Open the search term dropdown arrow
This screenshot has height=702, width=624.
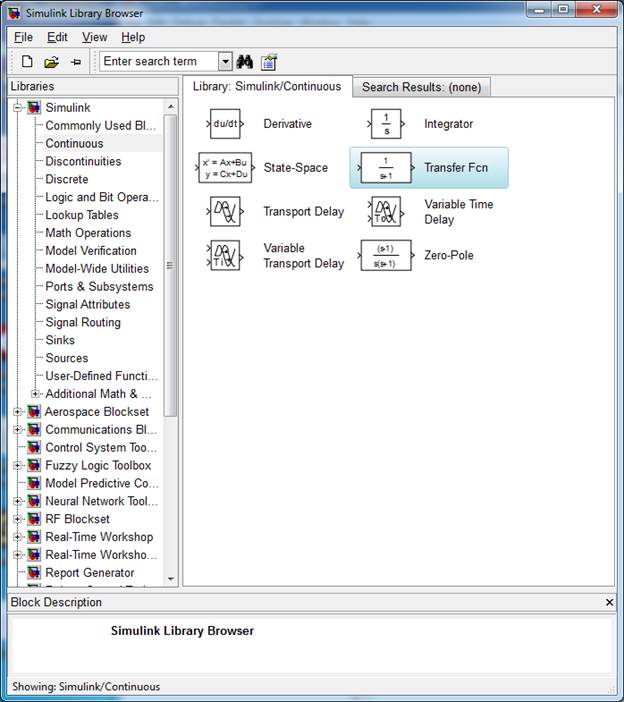coord(225,61)
